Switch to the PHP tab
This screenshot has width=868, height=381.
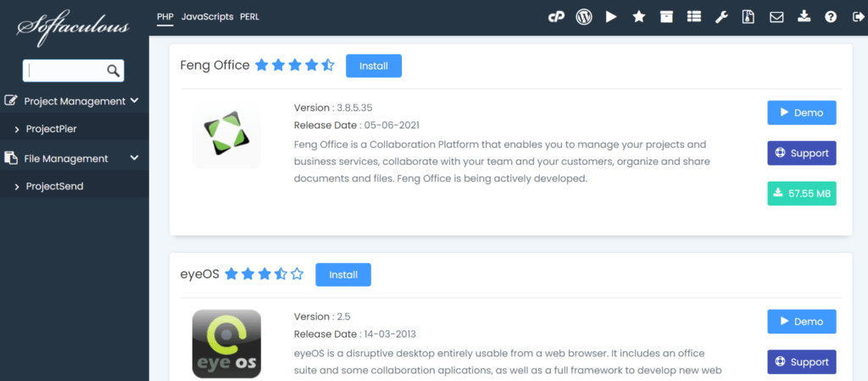[x=165, y=17]
